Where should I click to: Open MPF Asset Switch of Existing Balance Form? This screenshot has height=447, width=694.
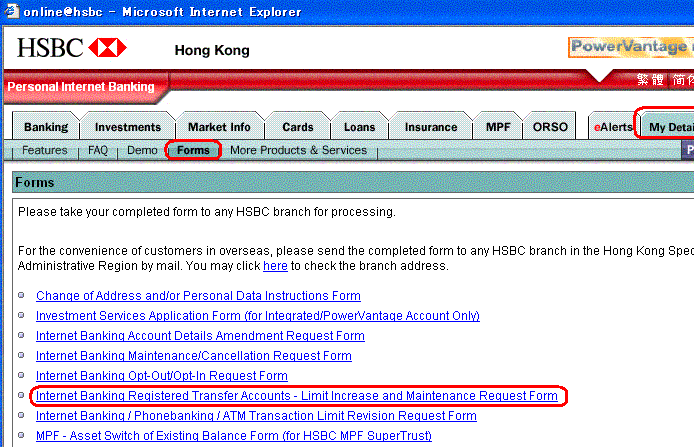tap(234, 435)
